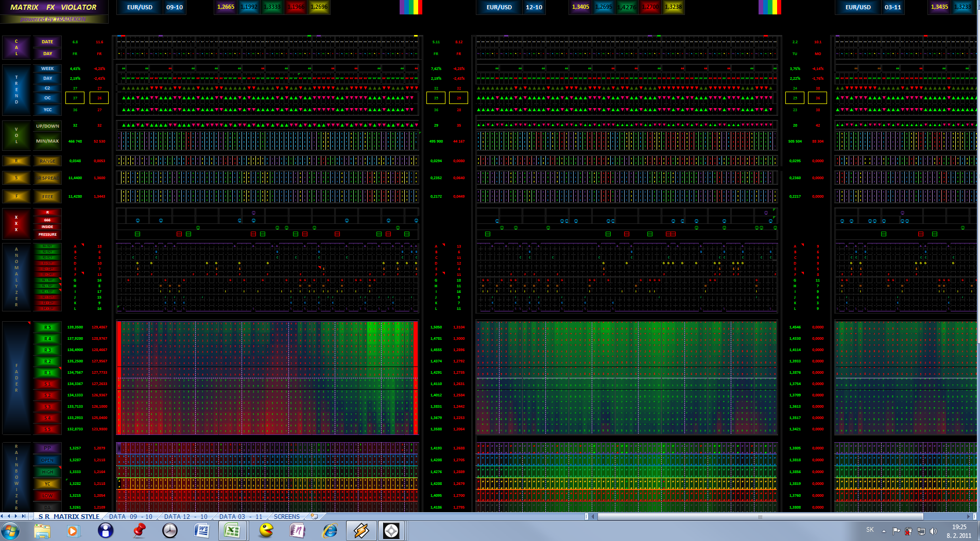Open the volume speaker tray icon
The height and width of the screenshot is (541, 980).
click(933, 531)
